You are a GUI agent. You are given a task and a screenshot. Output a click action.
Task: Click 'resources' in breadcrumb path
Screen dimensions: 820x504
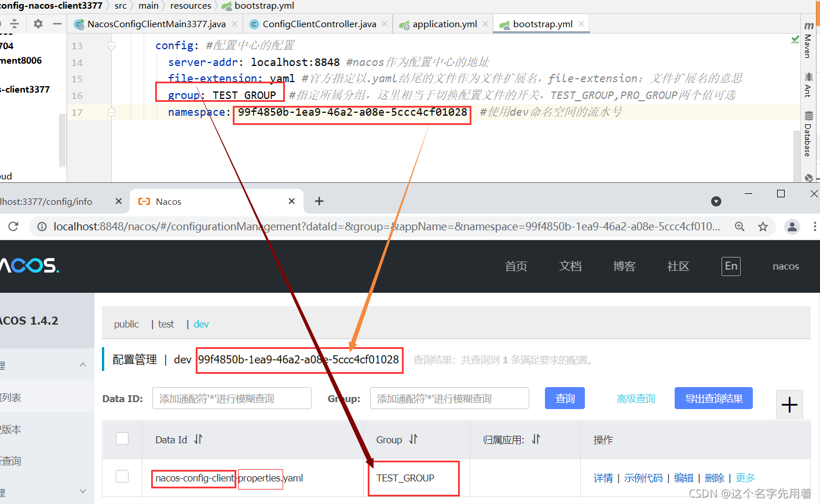point(191,6)
